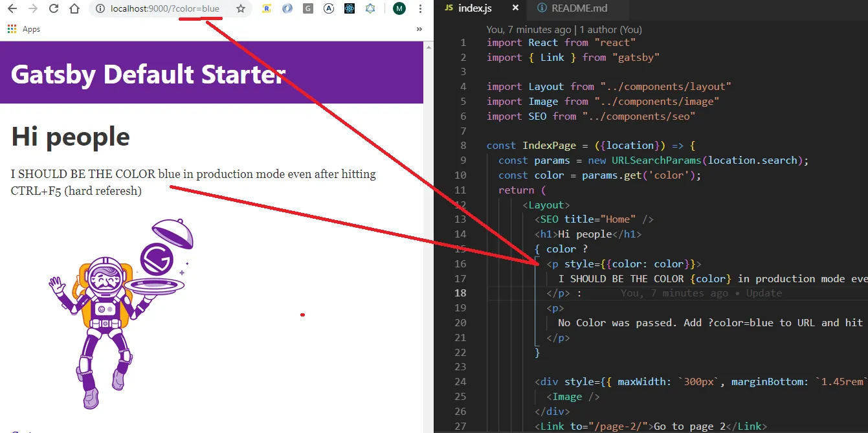Image resolution: width=868 pixels, height=433 pixels.
Task: Open the Chrome three-dot menu
Action: (x=419, y=9)
